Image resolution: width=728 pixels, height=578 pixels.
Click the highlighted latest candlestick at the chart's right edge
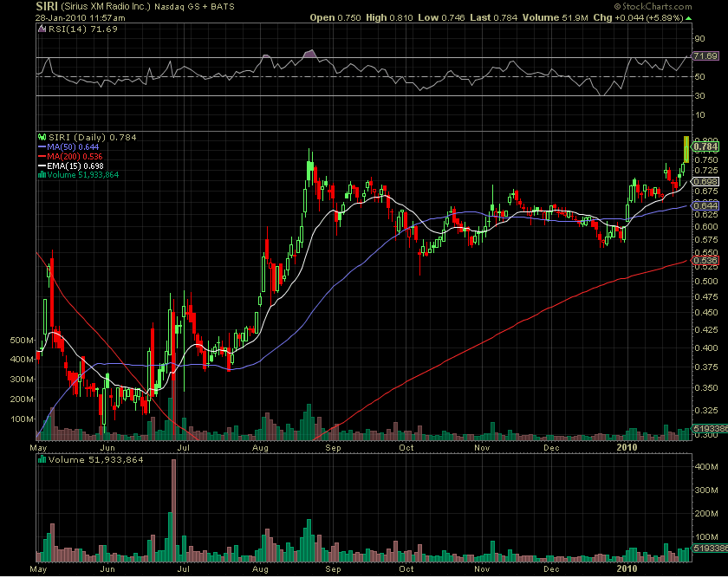click(x=686, y=150)
